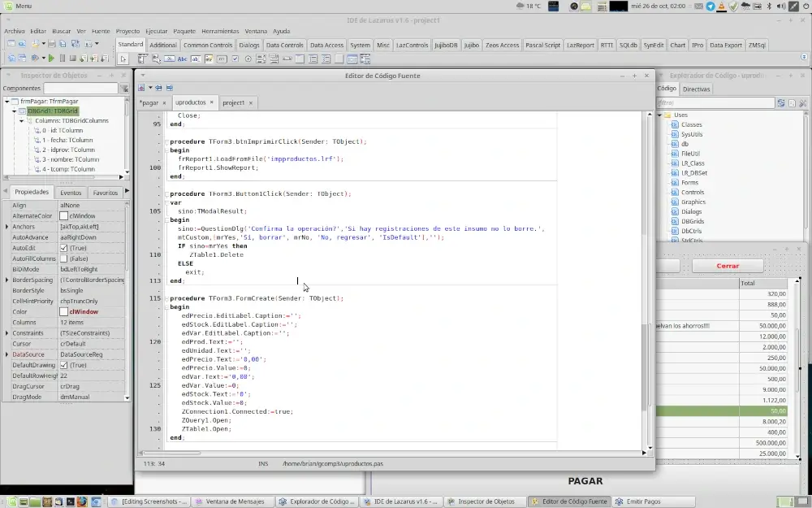Image resolution: width=812 pixels, height=508 pixels.
Task: Select the TRadioButton component icon
Action: 248,59
